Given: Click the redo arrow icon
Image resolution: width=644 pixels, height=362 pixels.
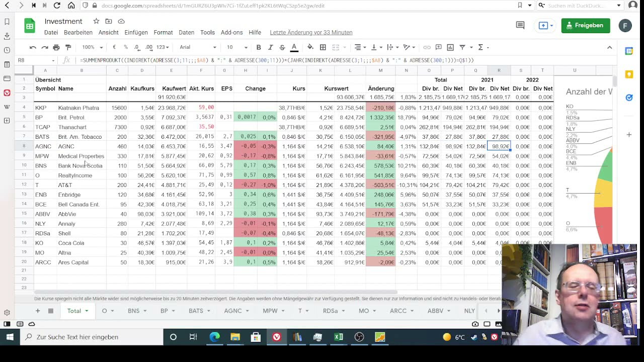Looking at the screenshot, I should pyautogui.click(x=45, y=47).
